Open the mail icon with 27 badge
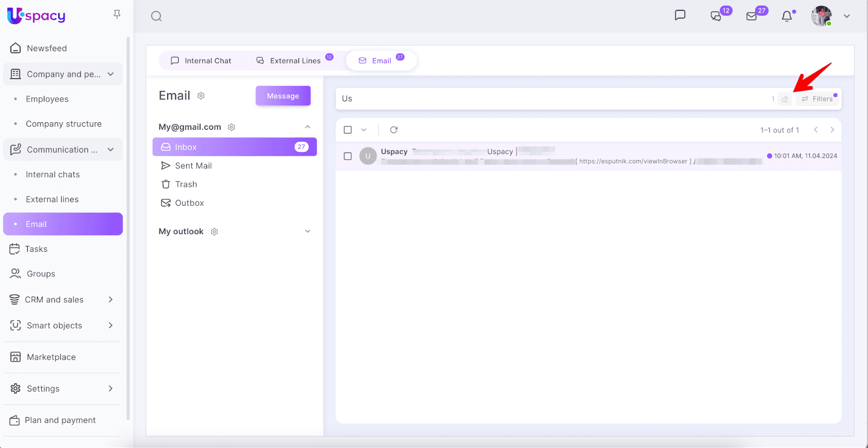Screen dimensions: 868x448 (751, 16)
